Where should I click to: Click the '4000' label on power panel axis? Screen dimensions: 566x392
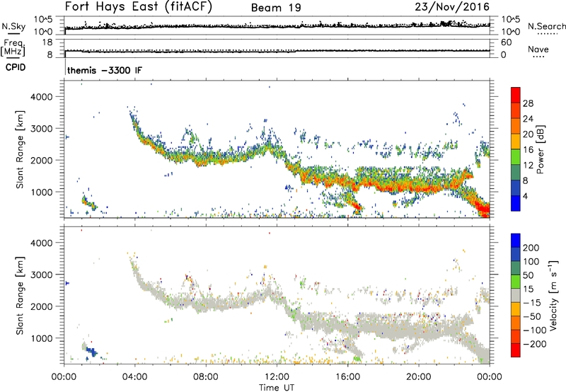[x=42, y=97]
